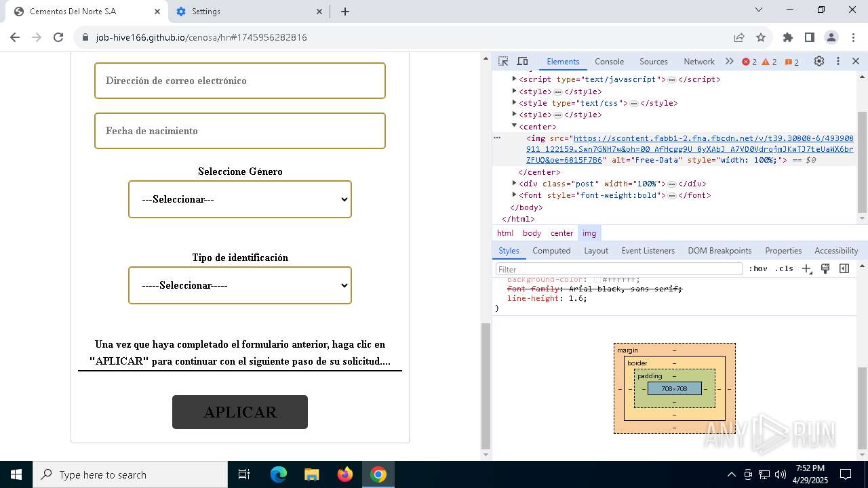Open DevTools settings gear
Viewport: 868px width, 488px height.
pos(819,61)
